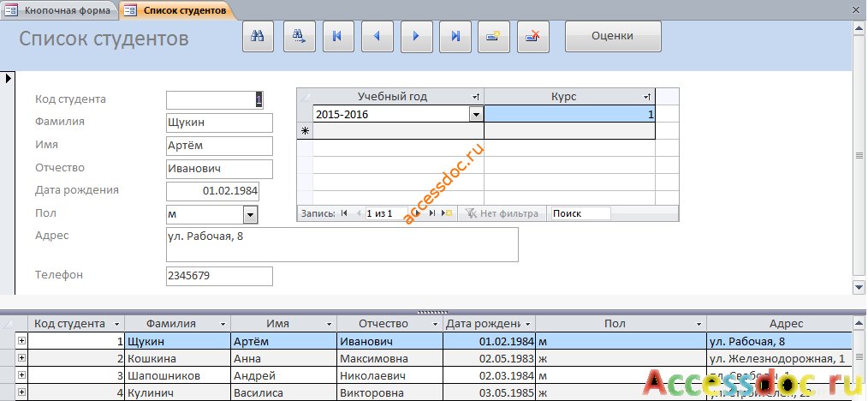This screenshot has width=868, height=401.
Task: Subform navigator: go to first record
Action: [x=344, y=213]
